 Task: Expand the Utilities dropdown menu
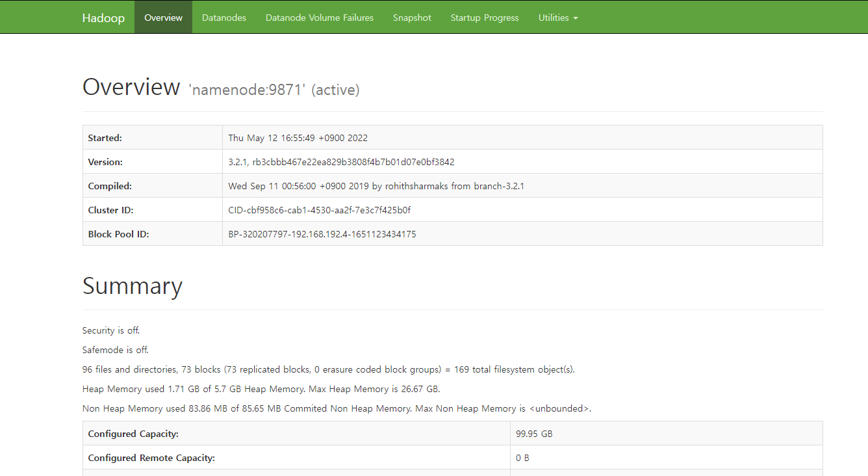tap(558, 18)
